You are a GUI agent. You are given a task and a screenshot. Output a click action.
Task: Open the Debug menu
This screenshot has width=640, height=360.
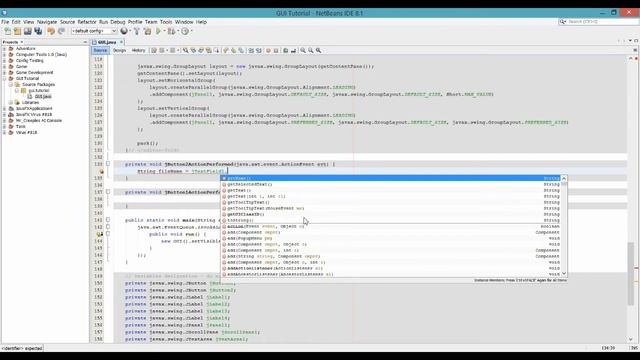click(x=118, y=22)
